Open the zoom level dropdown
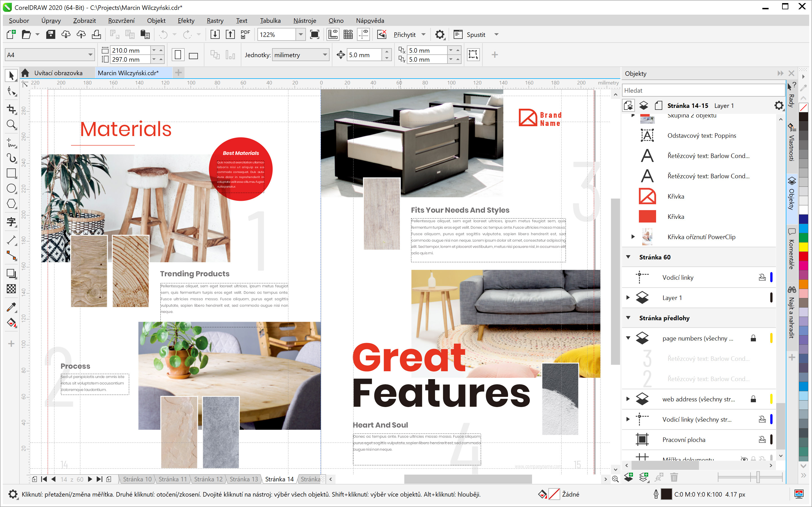The width and height of the screenshot is (812, 507). 301,35
